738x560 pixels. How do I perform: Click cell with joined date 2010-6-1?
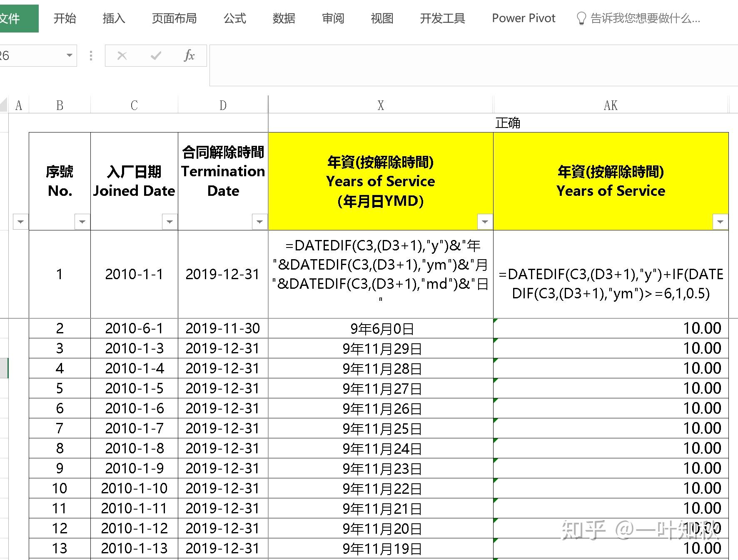pyautogui.click(x=134, y=328)
